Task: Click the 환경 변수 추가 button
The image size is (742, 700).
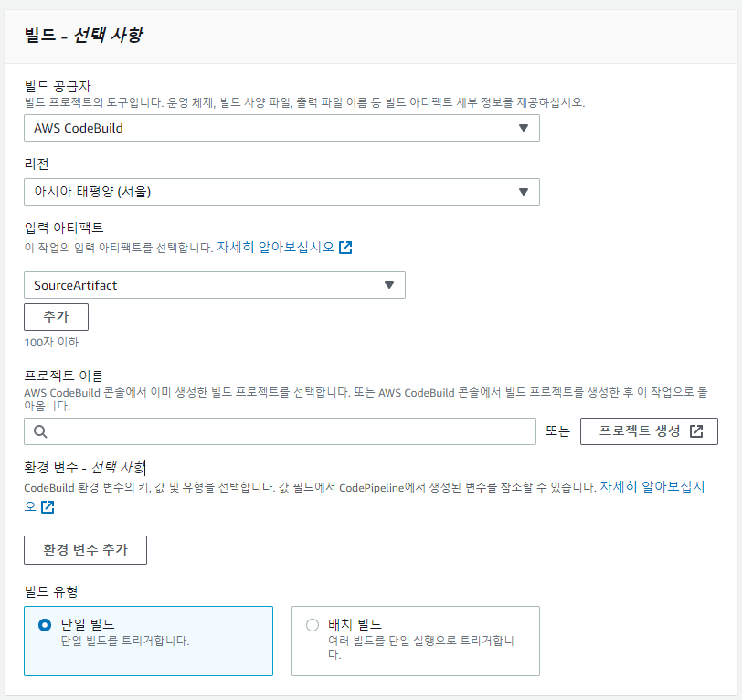Action: pyautogui.click(x=85, y=550)
